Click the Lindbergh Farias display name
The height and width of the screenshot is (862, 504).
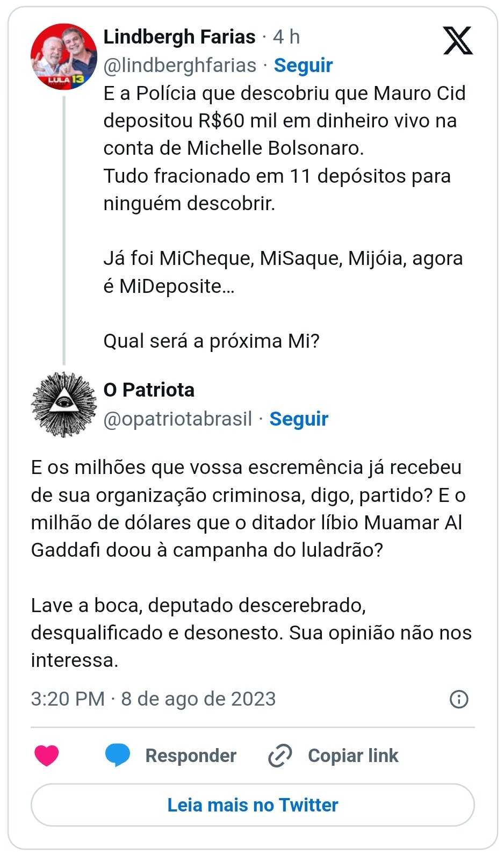pos(179,37)
